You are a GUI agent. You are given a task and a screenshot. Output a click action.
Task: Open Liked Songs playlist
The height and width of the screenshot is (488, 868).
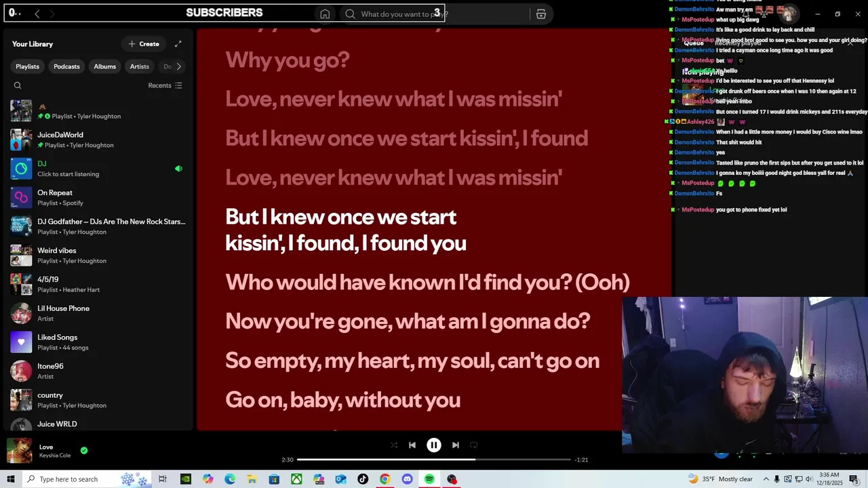[98, 342]
